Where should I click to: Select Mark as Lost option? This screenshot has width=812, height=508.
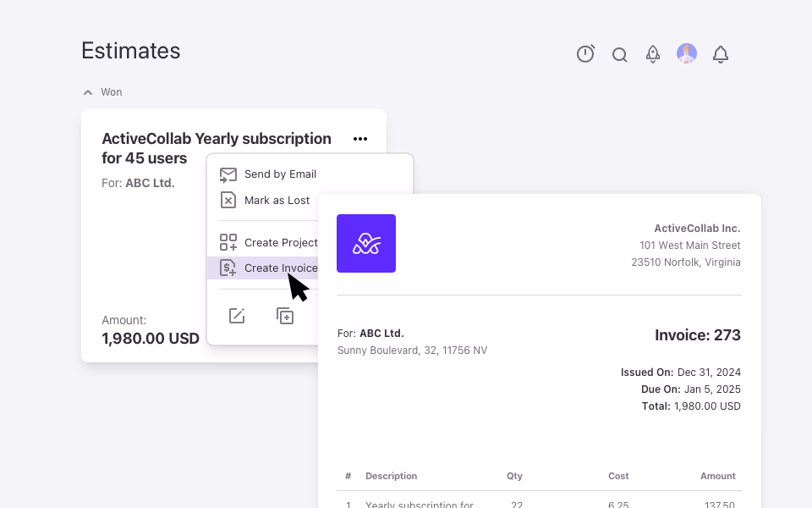point(277,200)
